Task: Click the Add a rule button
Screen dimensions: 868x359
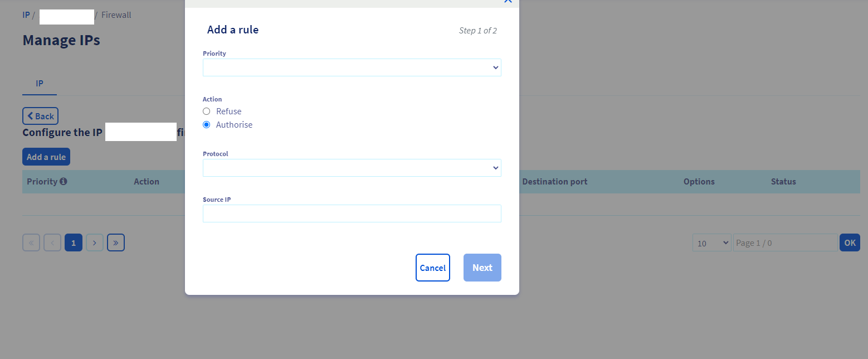Action: [46, 157]
